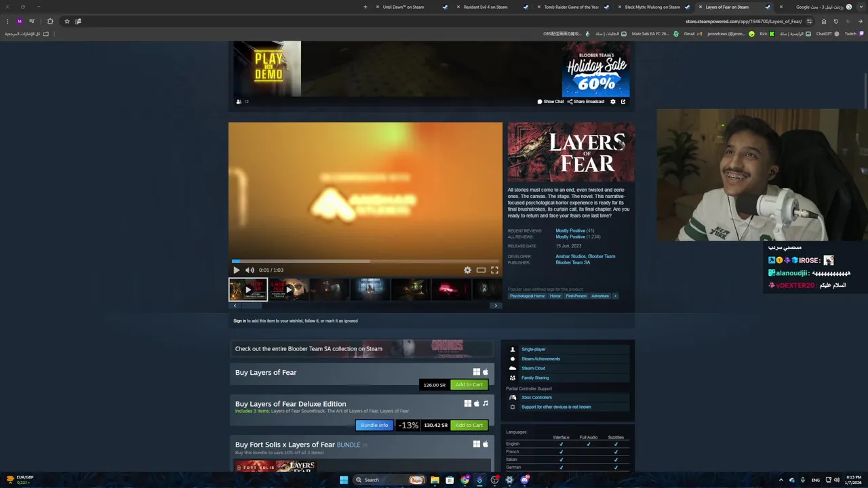The width and height of the screenshot is (868, 488).
Task: Pop out the broadcast window
Action: point(623,102)
